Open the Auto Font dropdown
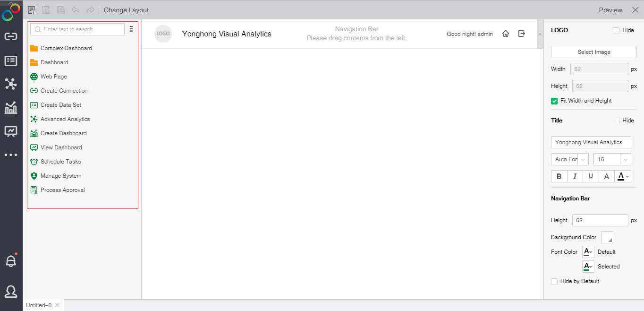This screenshot has width=644, height=311. pyautogui.click(x=569, y=159)
